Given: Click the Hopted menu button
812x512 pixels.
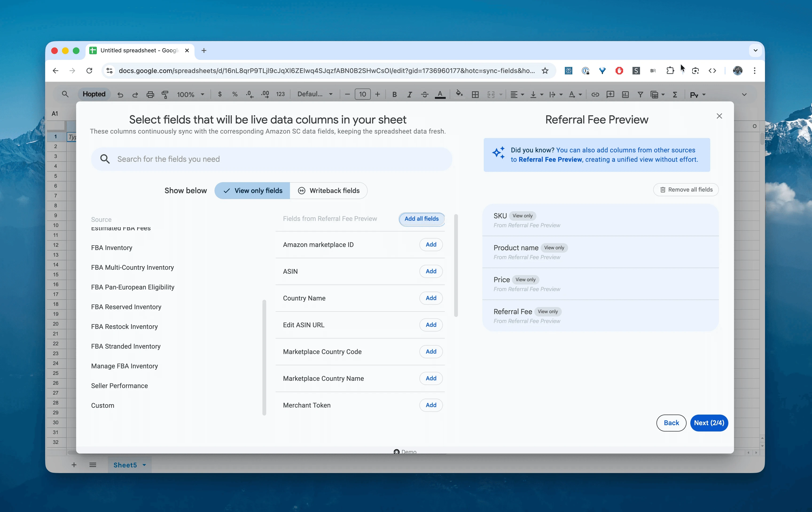Looking at the screenshot, I should point(94,94).
